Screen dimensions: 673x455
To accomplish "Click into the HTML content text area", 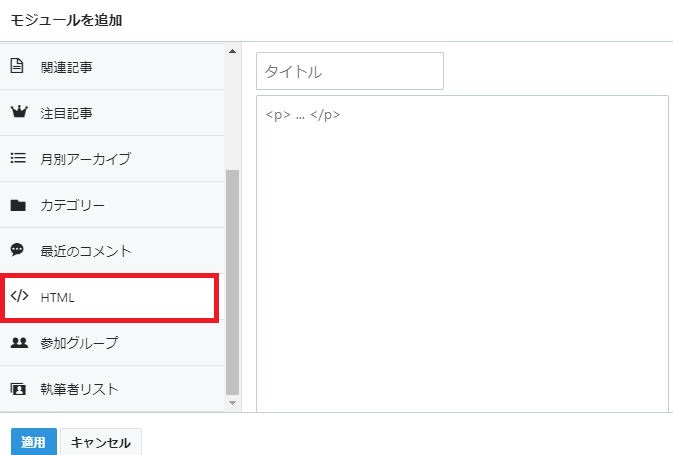I will coord(462,253).
